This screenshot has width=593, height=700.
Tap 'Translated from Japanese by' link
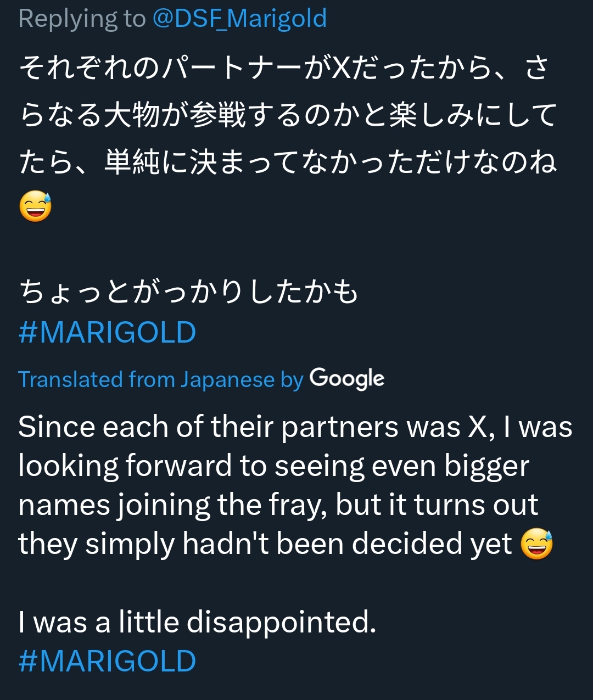160,380
